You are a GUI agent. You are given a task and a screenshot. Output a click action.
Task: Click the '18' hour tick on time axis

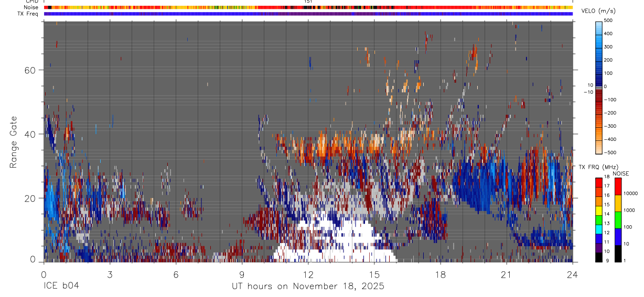[441, 274]
